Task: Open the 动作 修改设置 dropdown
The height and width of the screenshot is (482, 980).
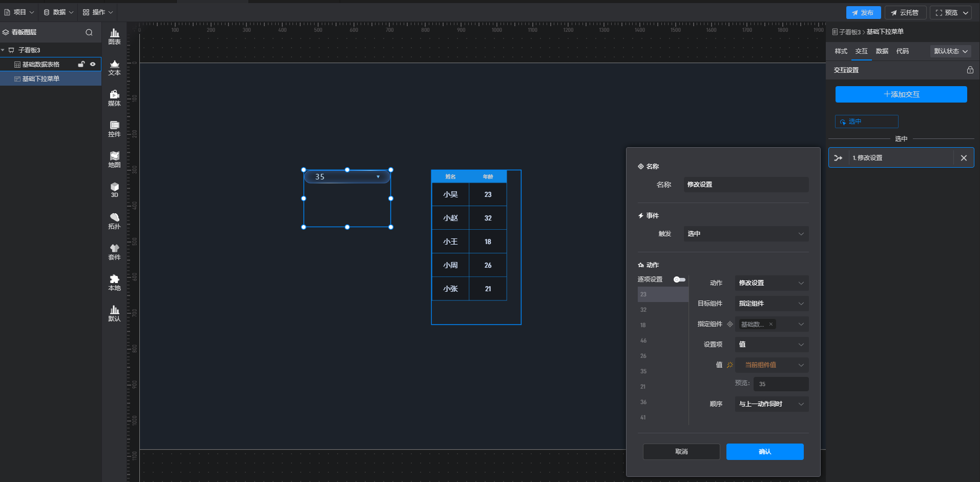Action: (x=772, y=283)
